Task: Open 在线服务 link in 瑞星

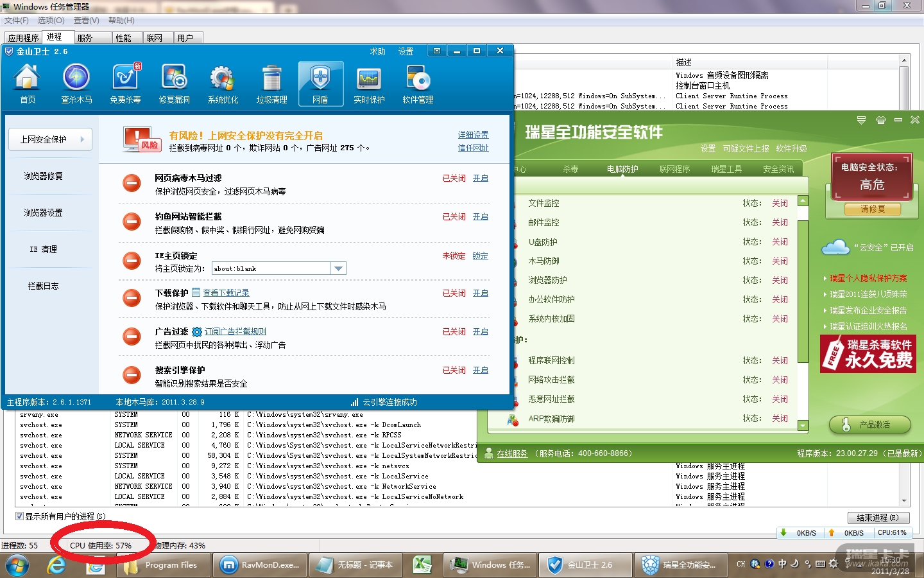Action: tap(512, 453)
